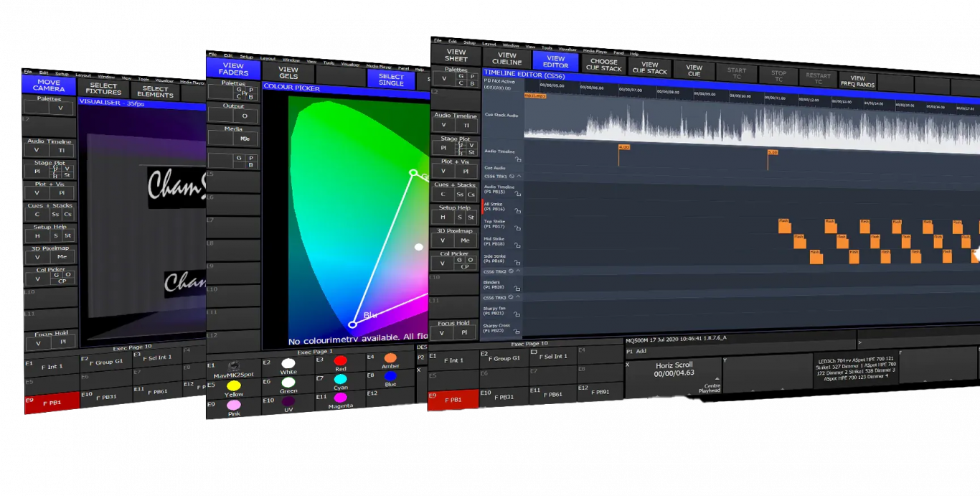980x496 pixels.
Task: Click the Palettes G shortcut icon
Action: (x=237, y=89)
